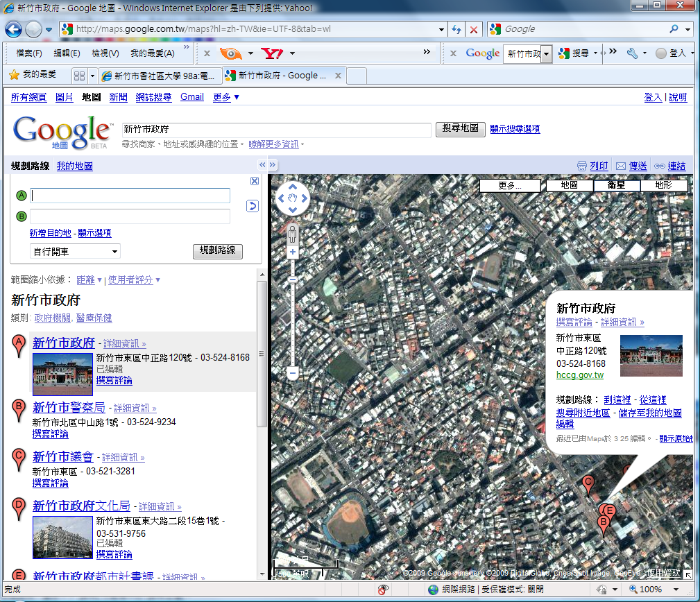
Task: Click the map zoom slider handle
Action: coord(293,279)
